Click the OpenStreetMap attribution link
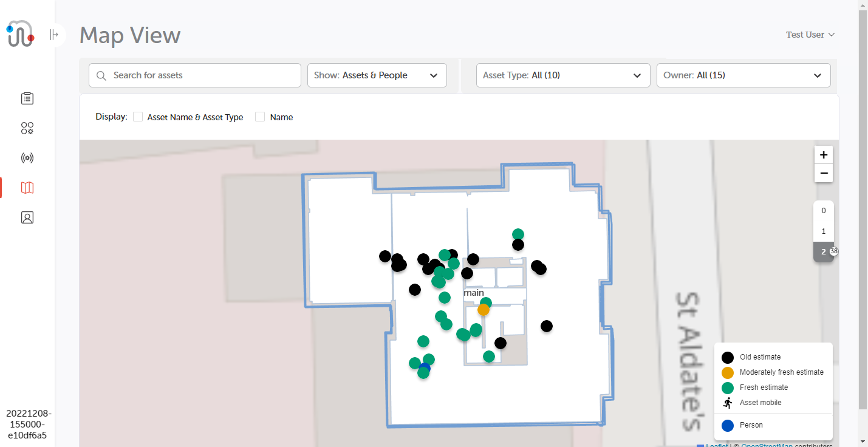 pyautogui.click(x=767, y=445)
